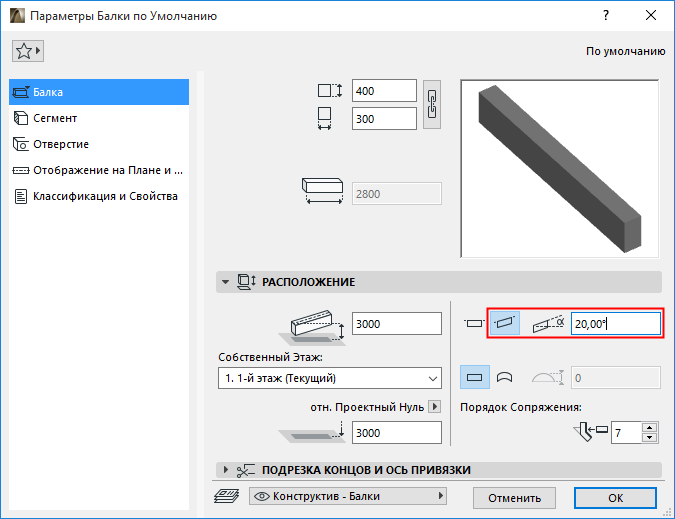Click the junction order priority icon

(x=590, y=431)
